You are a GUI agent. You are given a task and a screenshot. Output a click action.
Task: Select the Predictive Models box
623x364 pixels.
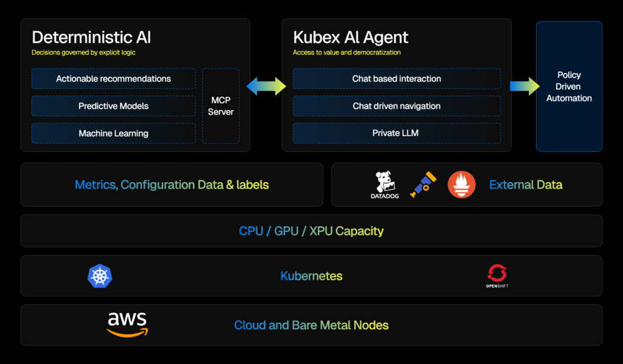114,106
